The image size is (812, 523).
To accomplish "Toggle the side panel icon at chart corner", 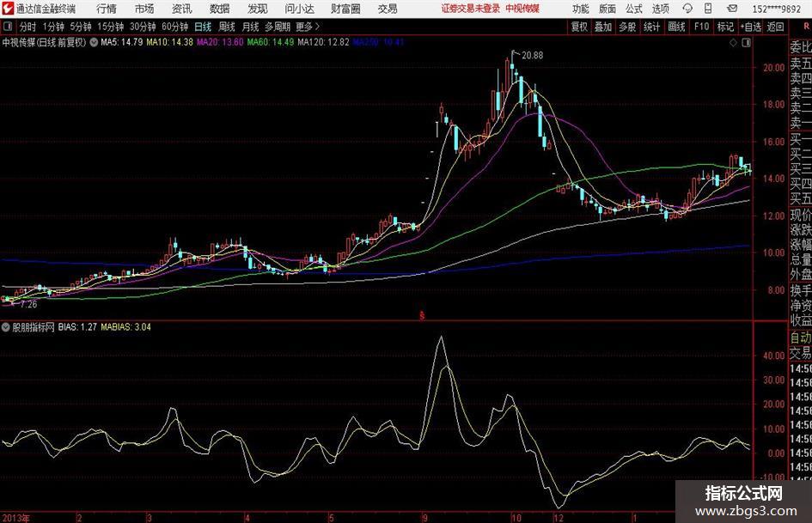I will pyautogui.click(x=746, y=43).
